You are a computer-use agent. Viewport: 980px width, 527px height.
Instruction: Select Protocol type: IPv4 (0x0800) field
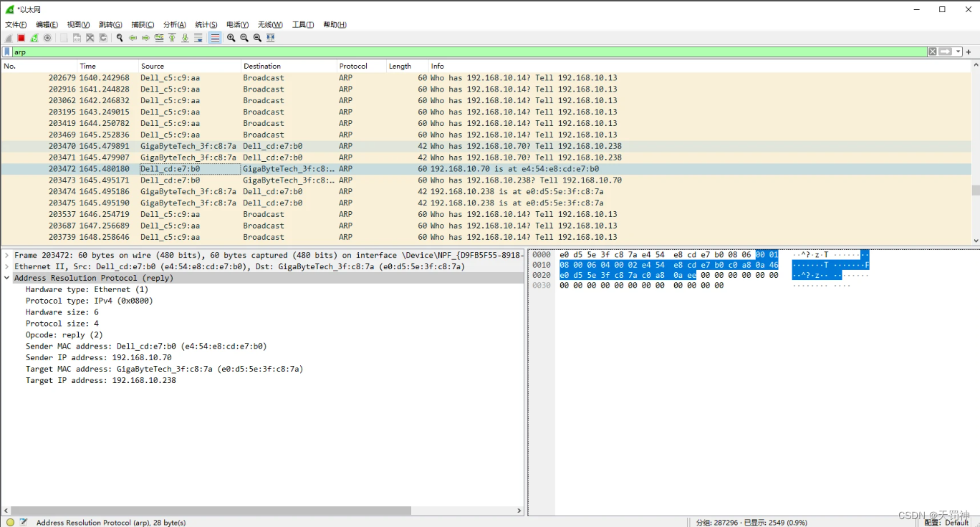pos(90,301)
